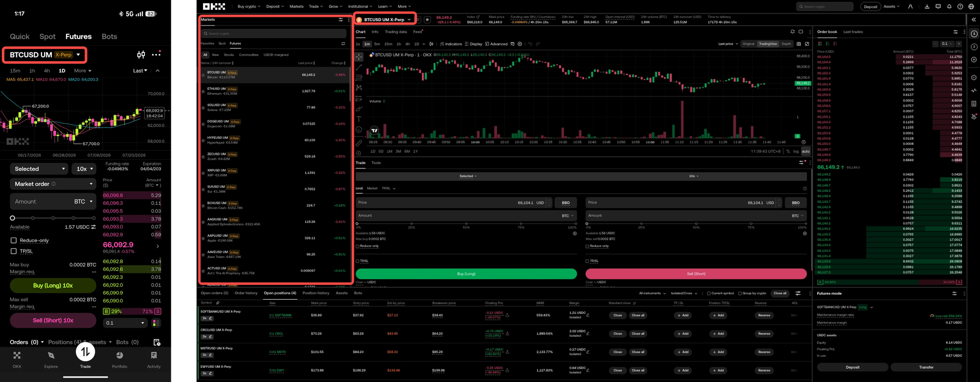Click green Buy (Long) button on desktop

(466, 274)
